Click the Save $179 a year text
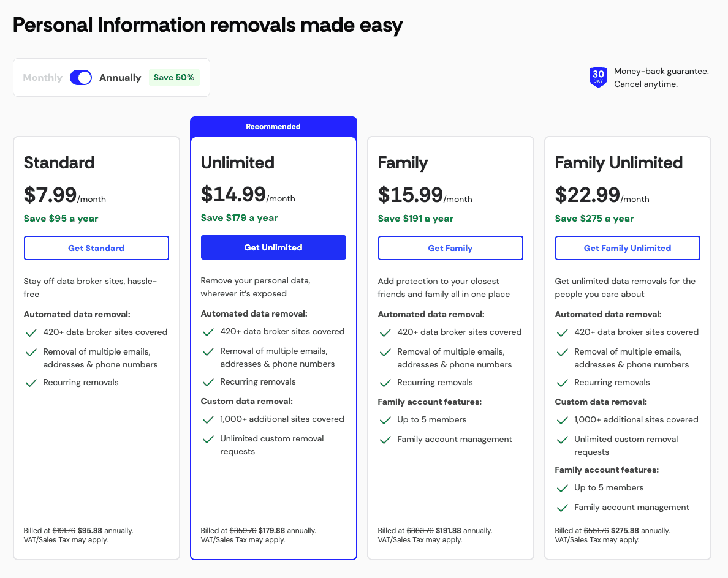Screen dimensions: 728x578 240,217
